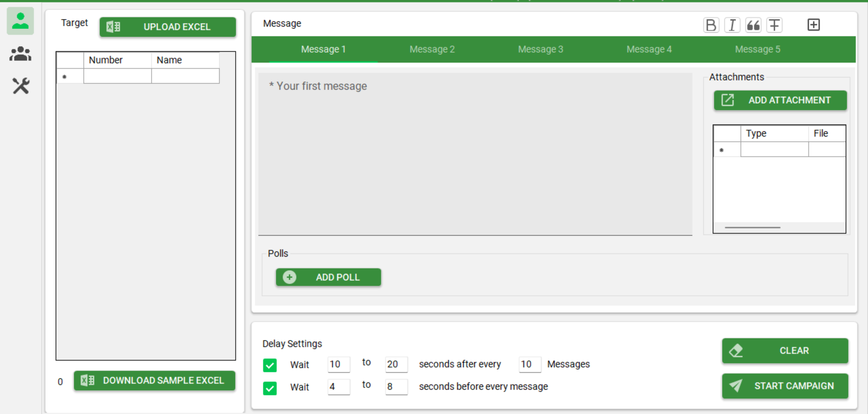868x414 pixels.
Task: Open the Message 3 tab
Action: pyautogui.click(x=540, y=49)
